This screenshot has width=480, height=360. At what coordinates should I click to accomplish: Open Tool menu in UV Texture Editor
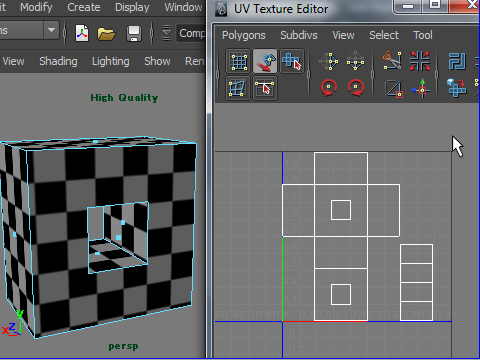click(x=423, y=35)
